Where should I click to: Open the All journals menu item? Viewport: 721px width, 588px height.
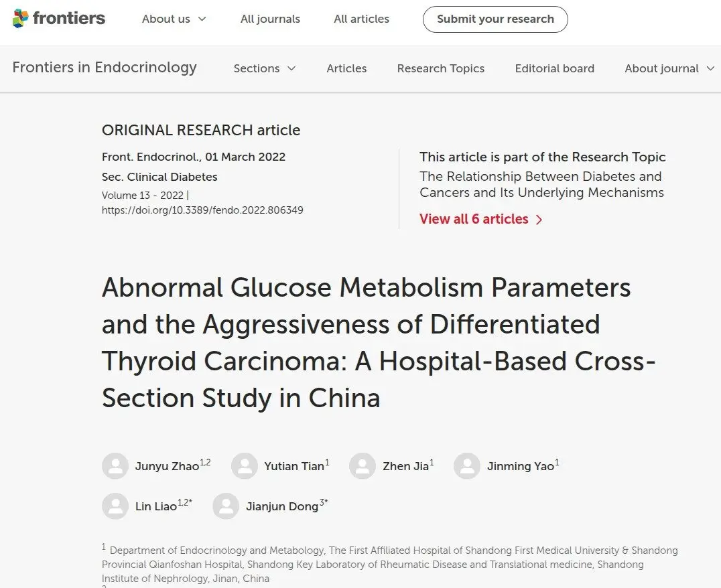pos(270,19)
